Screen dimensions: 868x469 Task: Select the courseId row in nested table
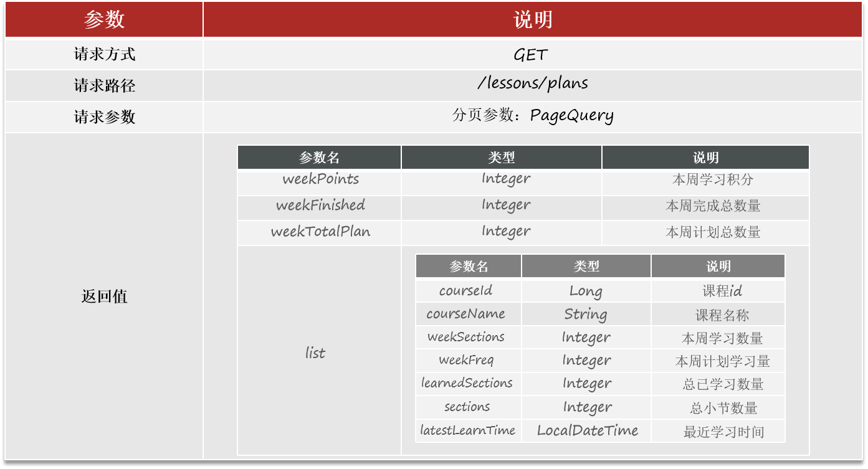(600, 291)
